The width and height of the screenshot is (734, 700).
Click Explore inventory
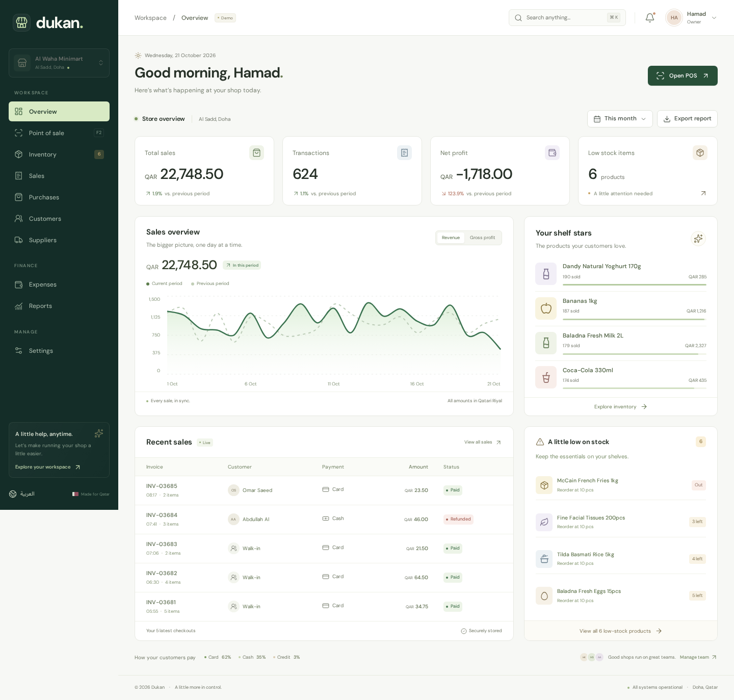click(620, 407)
